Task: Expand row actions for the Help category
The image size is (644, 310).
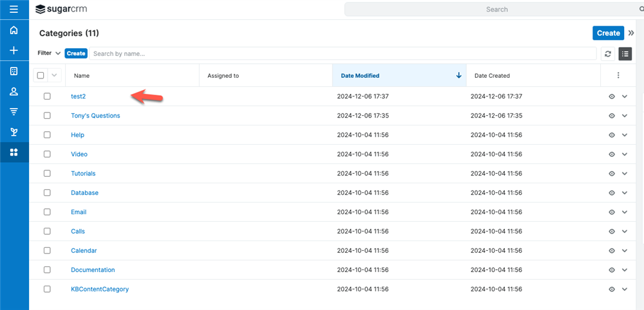Action: 624,135
